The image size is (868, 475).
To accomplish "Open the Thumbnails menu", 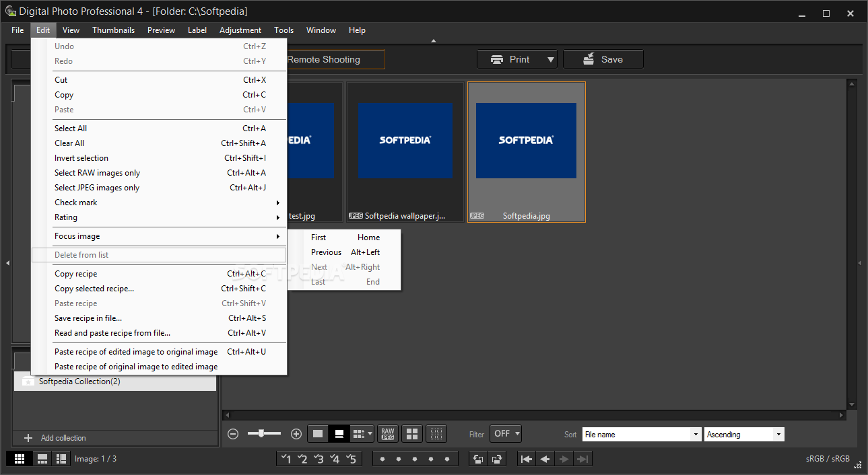I will point(113,30).
